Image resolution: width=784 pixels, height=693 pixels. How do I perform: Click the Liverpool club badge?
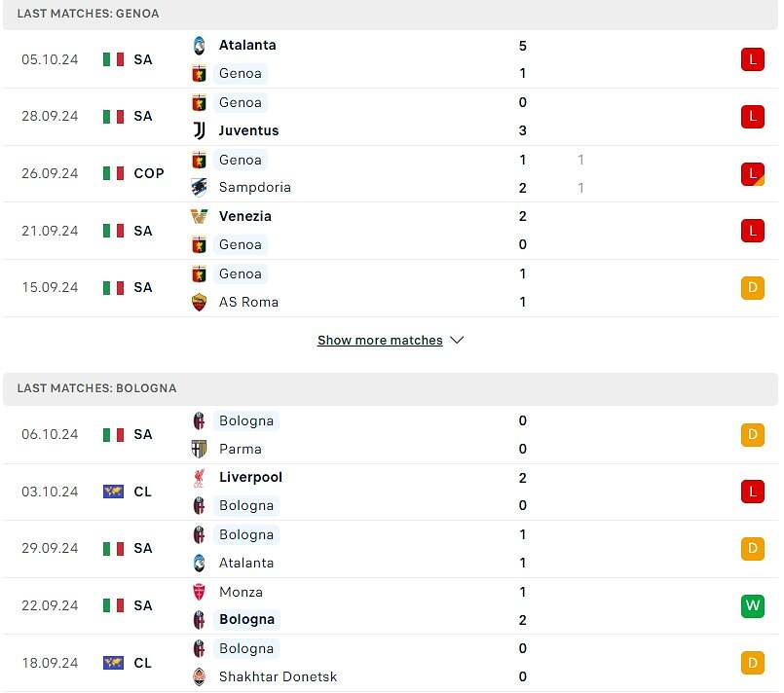(200, 477)
